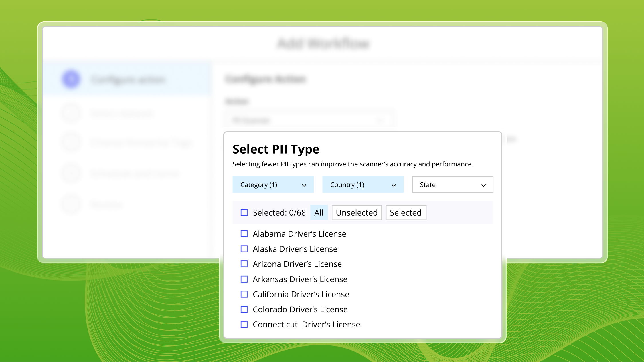The height and width of the screenshot is (362, 644).
Task: Switch to the Selected filter tab
Action: (406, 213)
